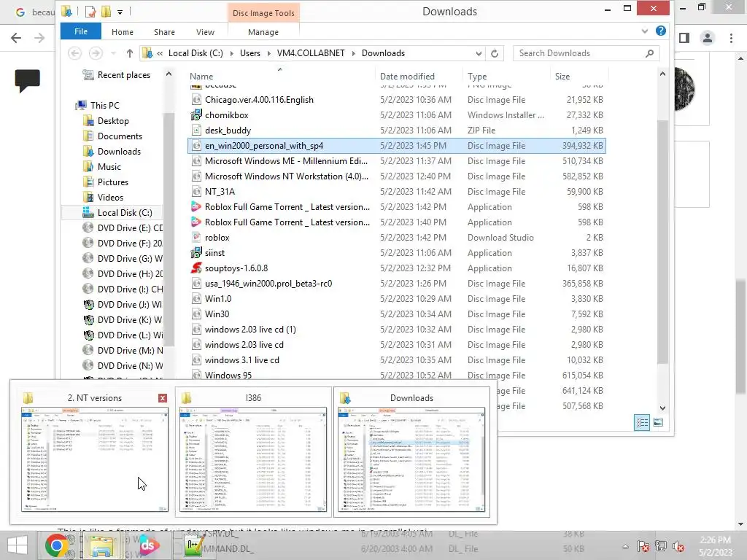Open the recent locations dropdown arrow

(x=113, y=53)
